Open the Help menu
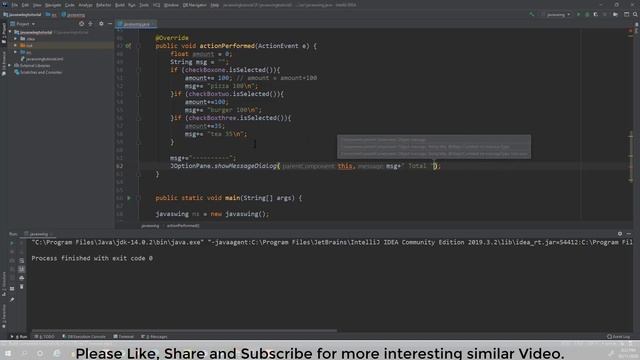This screenshot has width=640, height=360. tap(215, 5)
